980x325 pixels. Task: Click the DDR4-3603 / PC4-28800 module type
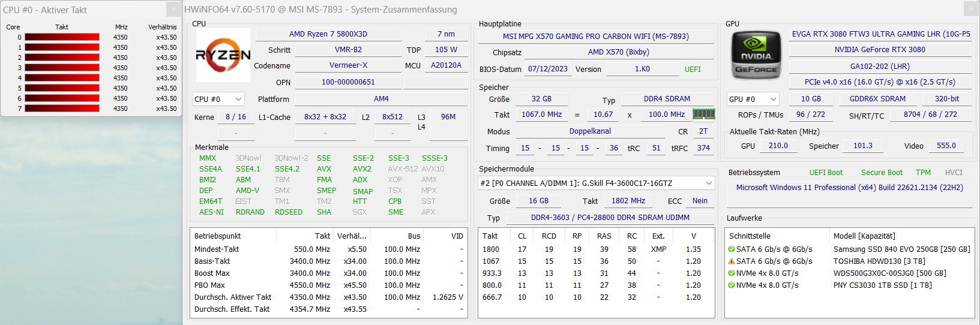coord(610,218)
